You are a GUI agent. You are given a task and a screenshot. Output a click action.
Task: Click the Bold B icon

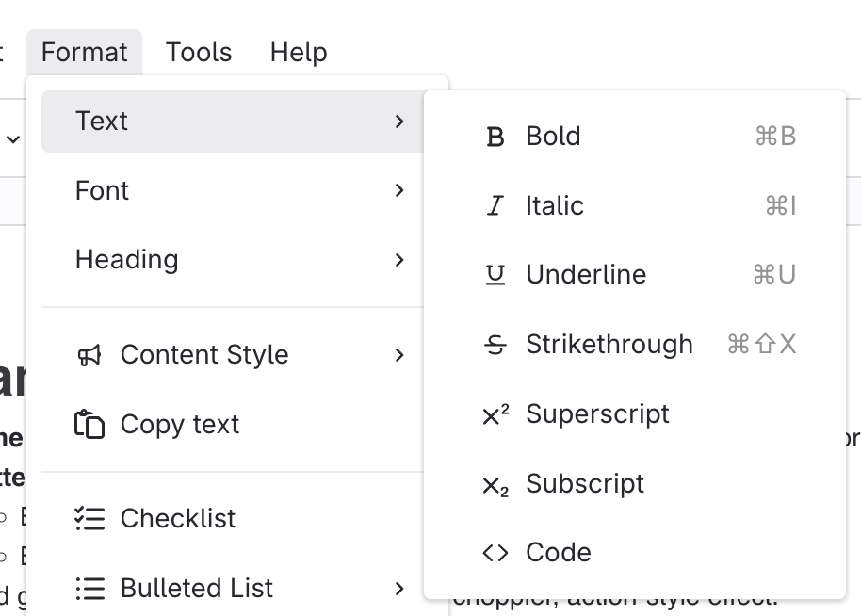[495, 137]
